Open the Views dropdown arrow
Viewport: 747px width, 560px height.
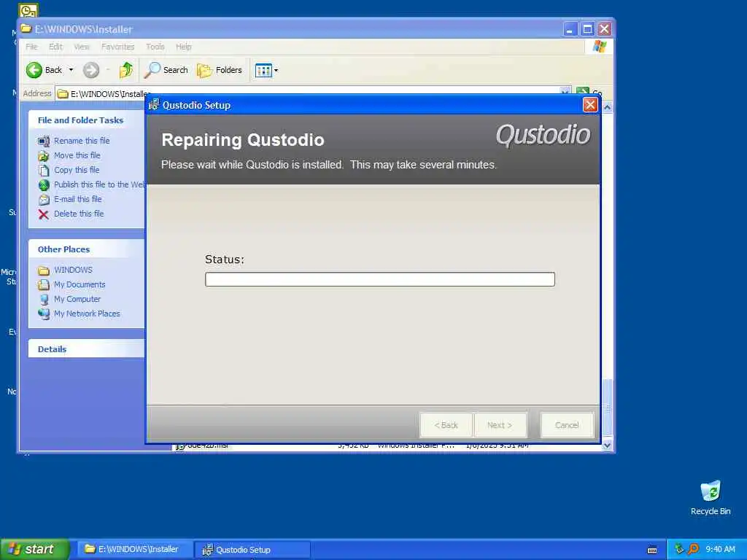click(276, 71)
